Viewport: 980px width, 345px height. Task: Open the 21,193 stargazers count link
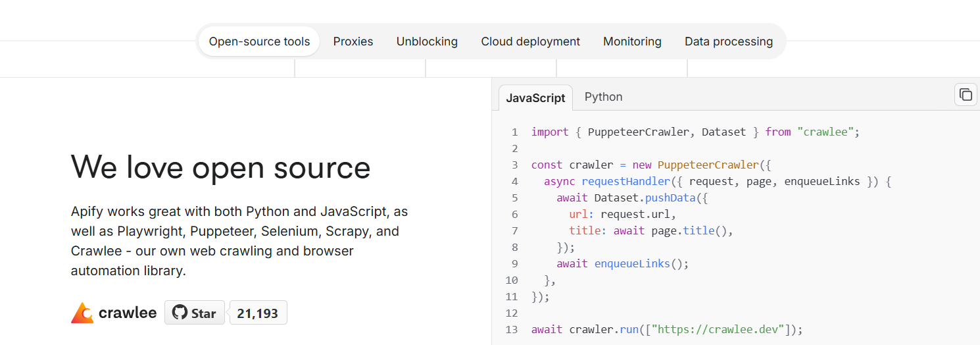[x=258, y=313]
